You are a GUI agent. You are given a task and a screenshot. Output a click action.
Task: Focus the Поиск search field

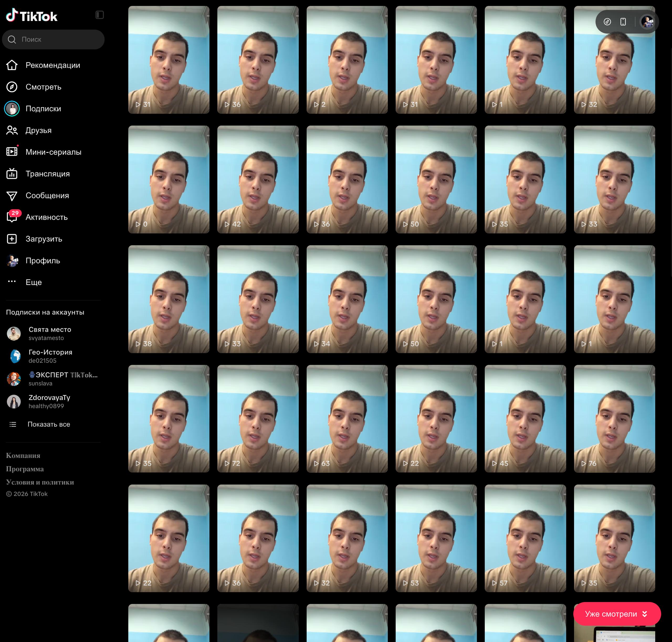53,39
